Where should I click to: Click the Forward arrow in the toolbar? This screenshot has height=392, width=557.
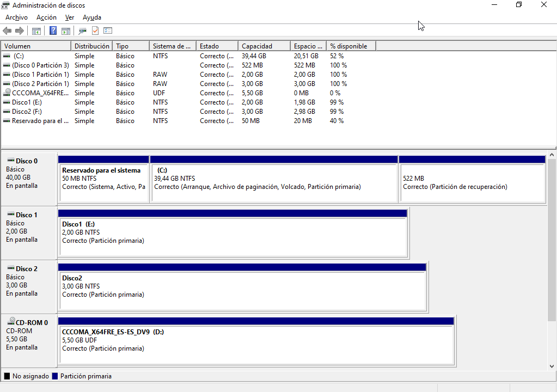click(19, 31)
